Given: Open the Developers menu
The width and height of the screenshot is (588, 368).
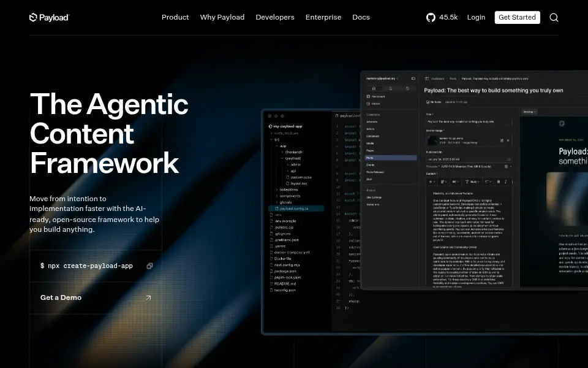Looking at the screenshot, I should 275,17.
